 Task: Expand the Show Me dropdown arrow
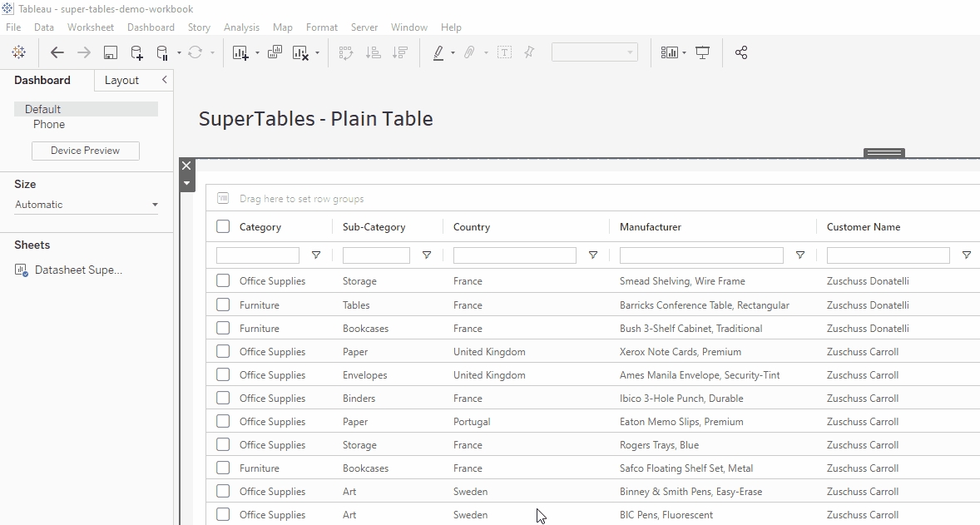(684, 53)
